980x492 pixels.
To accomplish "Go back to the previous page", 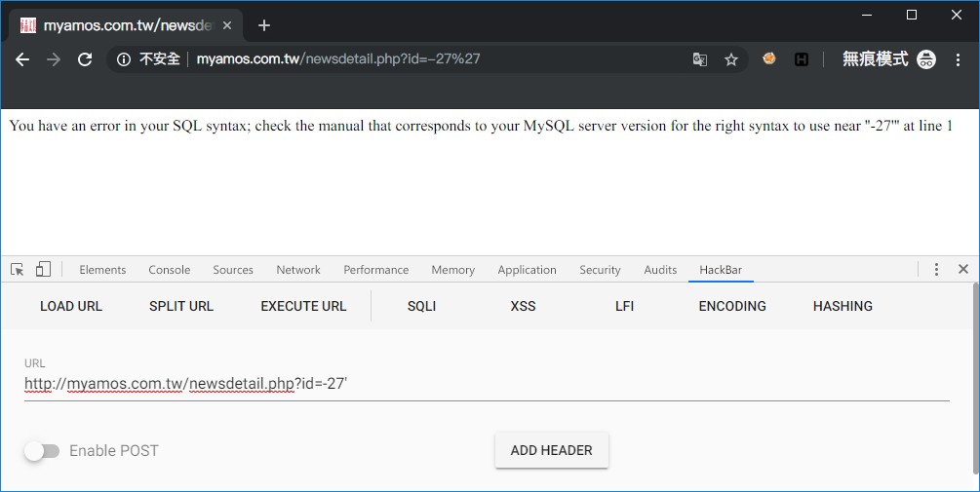I will [x=22, y=59].
